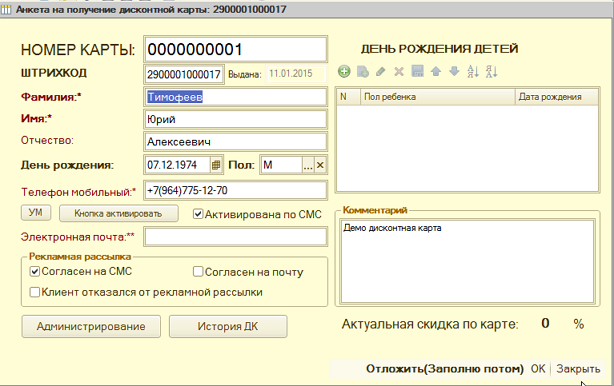Finish editing save icon in children toolbar
The image size is (614, 386).
pyautogui.click(x=417, y=71)
